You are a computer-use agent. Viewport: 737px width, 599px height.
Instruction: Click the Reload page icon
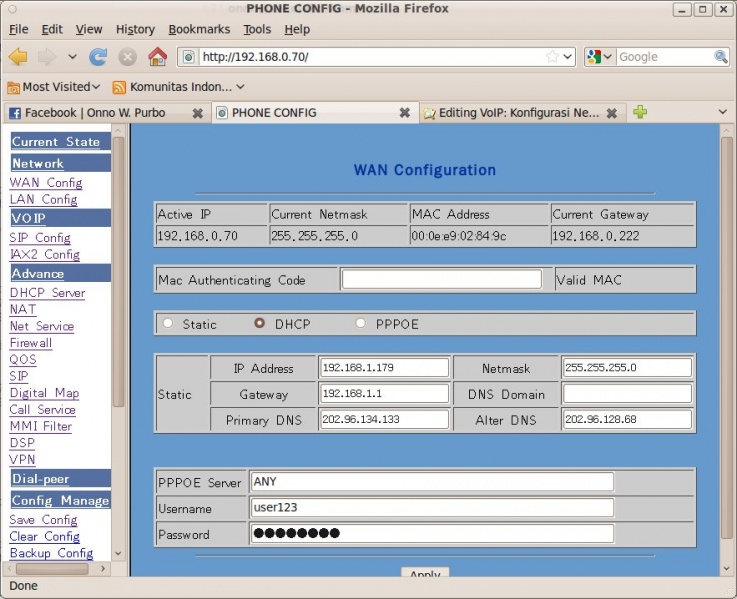[98, 57]
